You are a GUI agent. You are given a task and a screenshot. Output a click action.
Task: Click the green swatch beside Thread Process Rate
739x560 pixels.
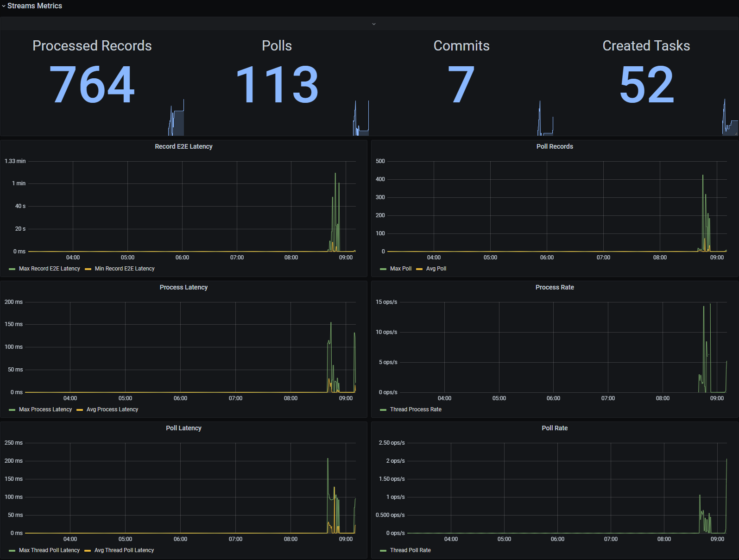tap(383, 410)
